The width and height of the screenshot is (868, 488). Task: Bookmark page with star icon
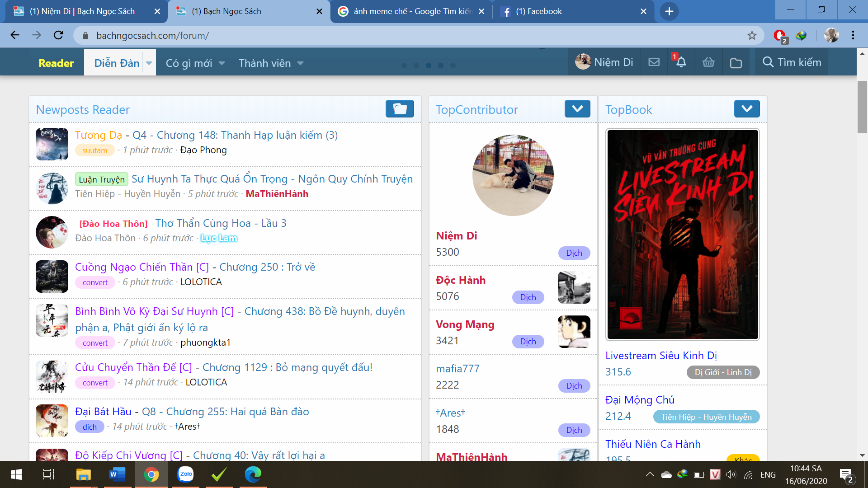(752, 35)
